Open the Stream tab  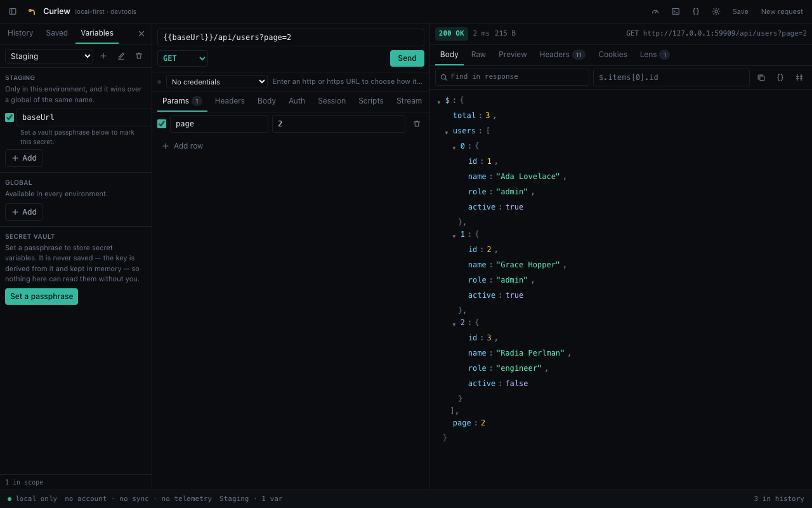click(409, 101)
